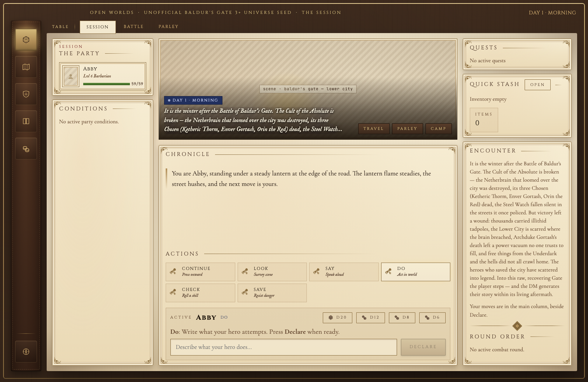Image resolution: width=588 pixels, height=382 pixels.
Task: Click 'Lvl 6 Barbarian' text
Action: (x=97, y=76)
